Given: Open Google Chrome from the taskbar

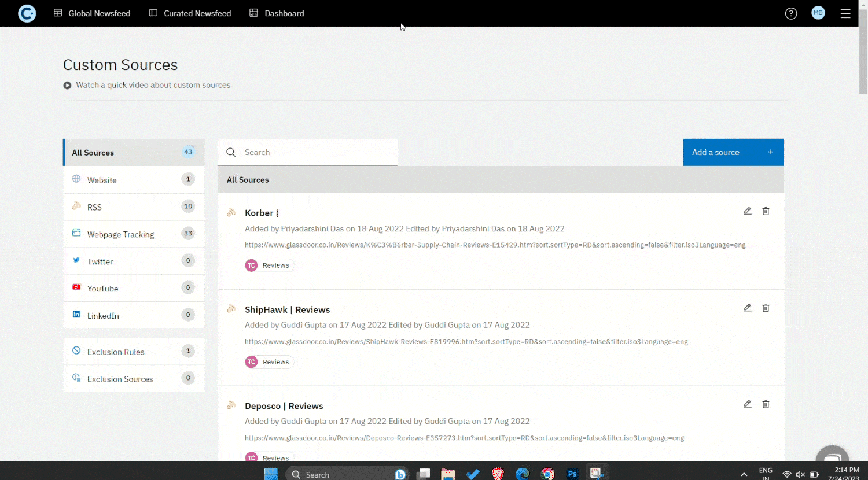Looking at the screenshot, I should [547, 474].
